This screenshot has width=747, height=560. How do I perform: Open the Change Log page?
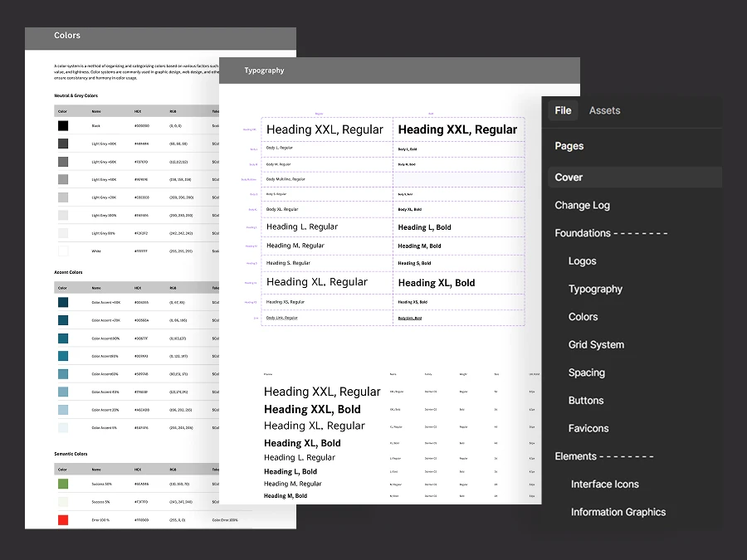582,205
